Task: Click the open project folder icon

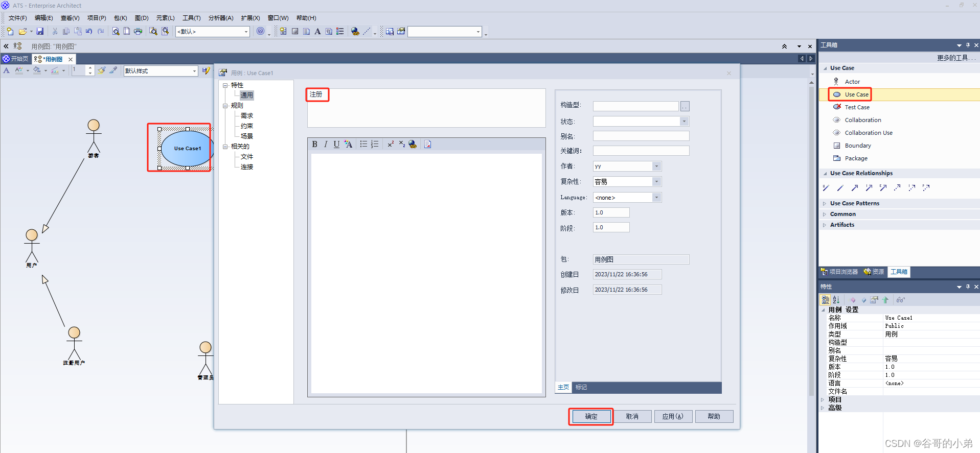Action: click(x=22, y=31)
